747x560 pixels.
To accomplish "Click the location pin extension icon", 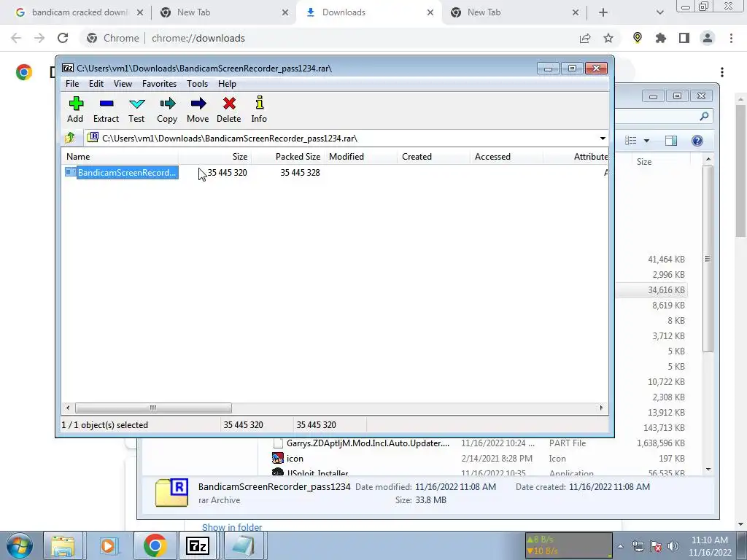I will pos(638,38).
